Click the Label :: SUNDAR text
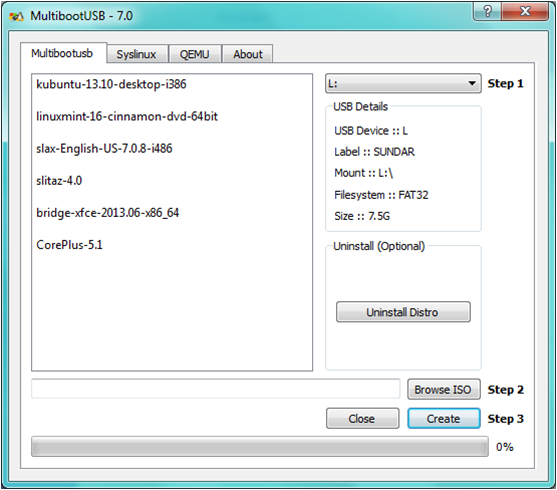 pos(374,152)
